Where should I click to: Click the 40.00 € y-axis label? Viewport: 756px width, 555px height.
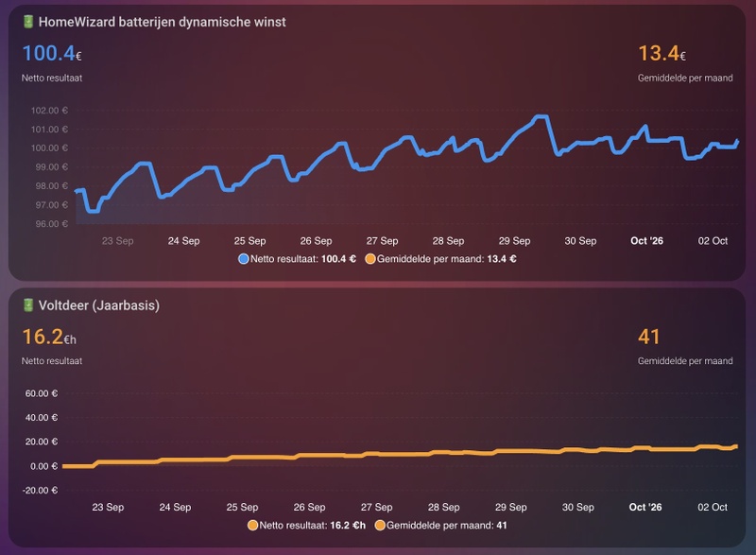pyautogui.click(x=42, y=418)
